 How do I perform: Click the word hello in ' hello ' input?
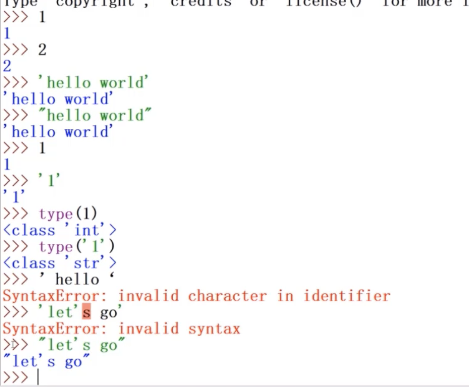click(x=77, y=279)
